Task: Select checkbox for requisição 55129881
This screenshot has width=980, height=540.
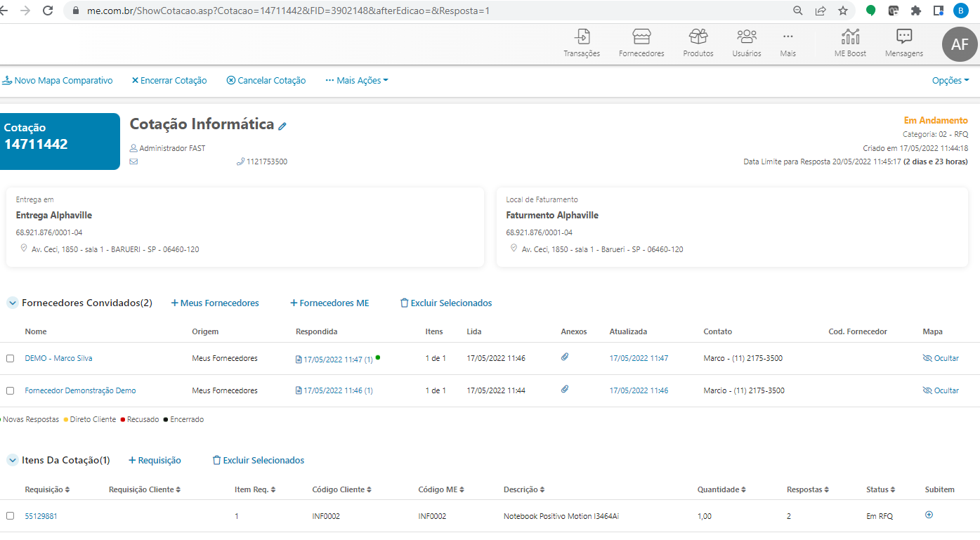Action: click(10, 515)
